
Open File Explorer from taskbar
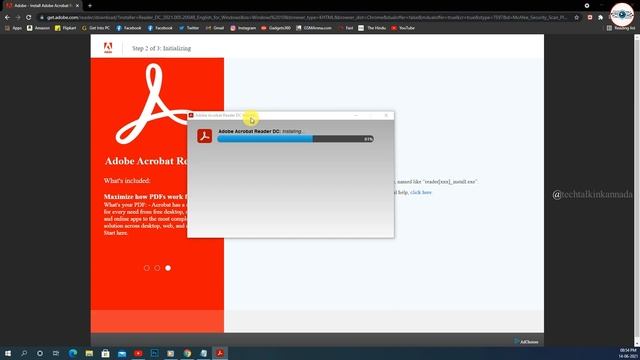point(89,353)
